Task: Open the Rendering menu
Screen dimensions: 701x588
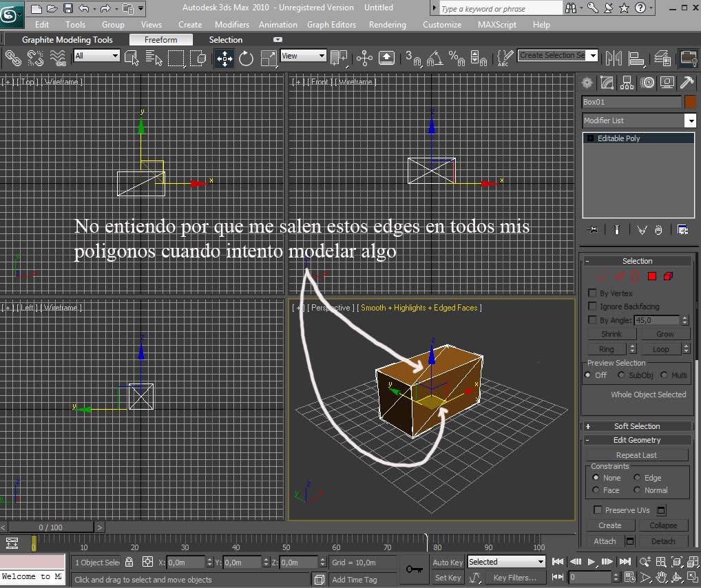Action: coord(387,25)
